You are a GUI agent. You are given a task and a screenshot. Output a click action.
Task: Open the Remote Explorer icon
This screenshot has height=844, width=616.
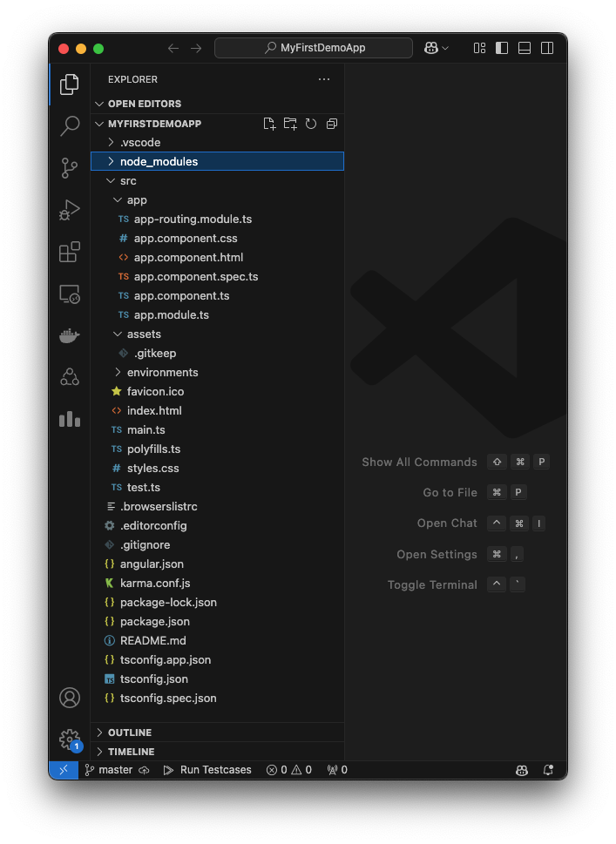tap(70, 294)
